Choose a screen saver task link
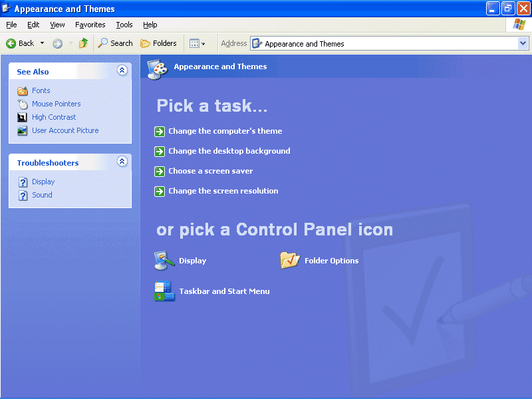Viewport: 532px width, 399px height. [x=210, y=171]
